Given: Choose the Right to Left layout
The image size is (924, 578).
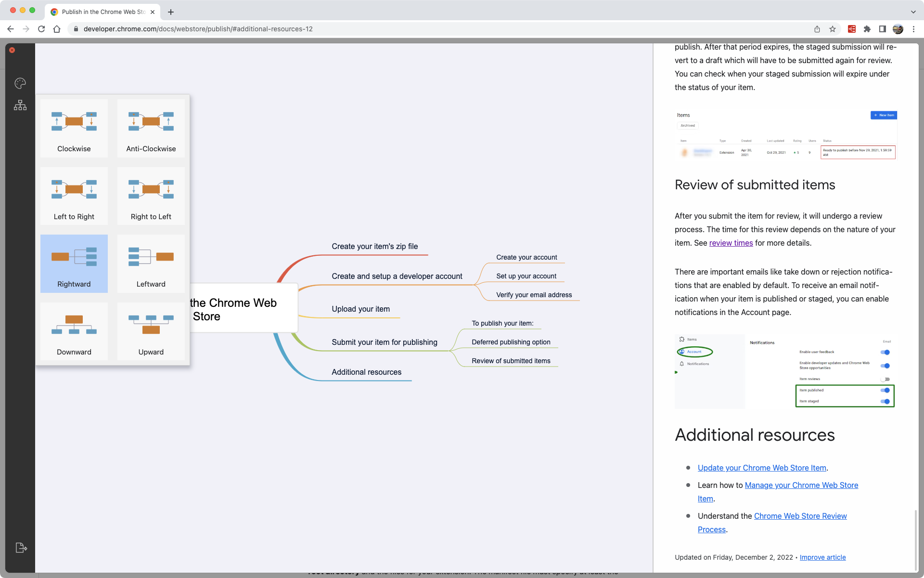Looking at the screenshot, I should click(x=151, y=196).
